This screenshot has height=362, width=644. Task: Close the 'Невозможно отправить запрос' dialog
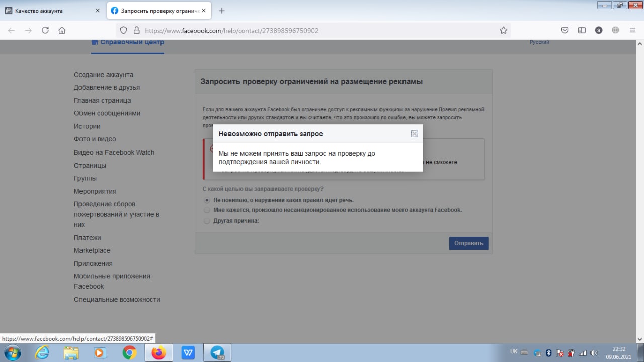pos(414,133)
